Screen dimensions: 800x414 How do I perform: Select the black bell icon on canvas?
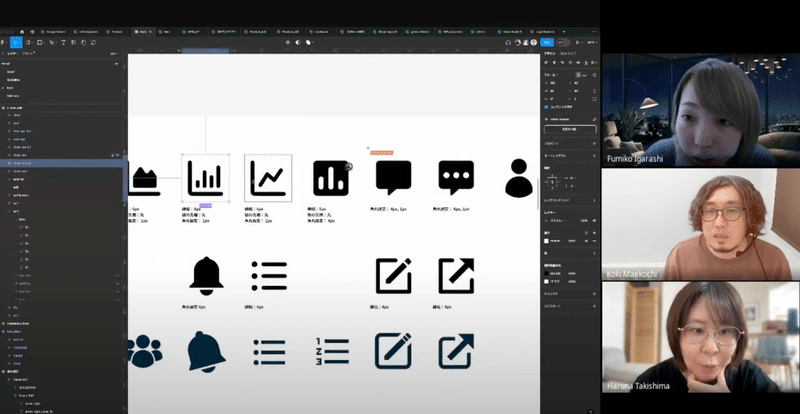[206, 276]
